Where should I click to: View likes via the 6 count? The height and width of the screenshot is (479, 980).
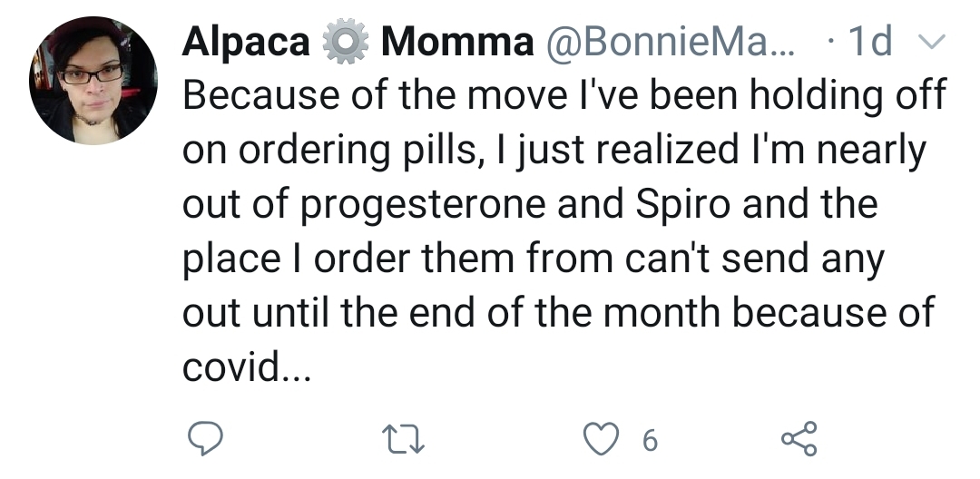click(x=650, y=440)
